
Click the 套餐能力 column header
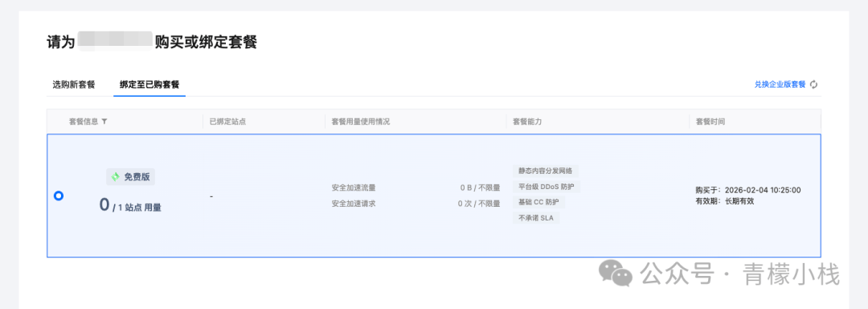[x=527, y=122]
